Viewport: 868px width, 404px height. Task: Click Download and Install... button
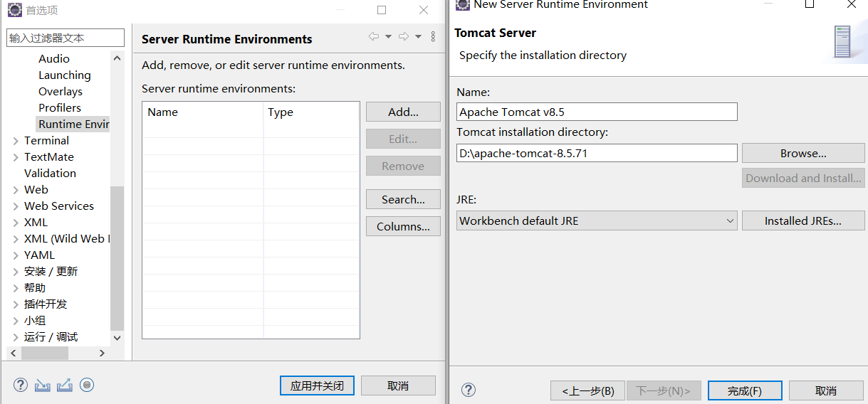pos(803,178)
